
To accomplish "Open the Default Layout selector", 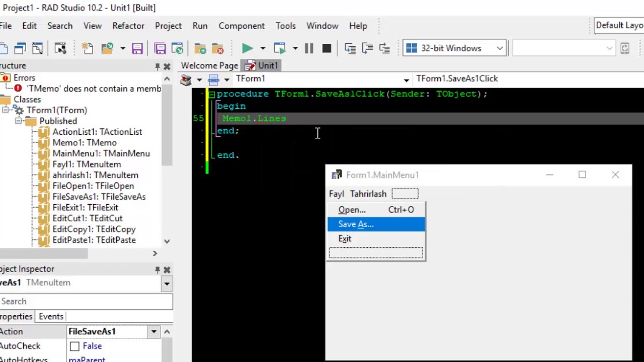I will point(619,26).
